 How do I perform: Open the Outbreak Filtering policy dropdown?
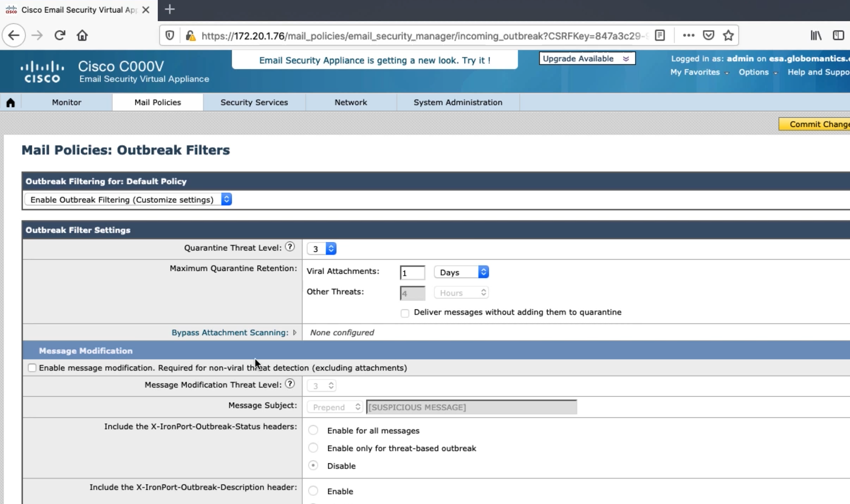[x=128, y=199]
